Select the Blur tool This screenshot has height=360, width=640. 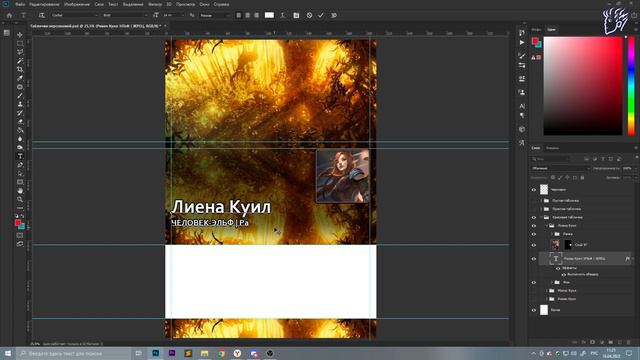(x=20, y=139)
